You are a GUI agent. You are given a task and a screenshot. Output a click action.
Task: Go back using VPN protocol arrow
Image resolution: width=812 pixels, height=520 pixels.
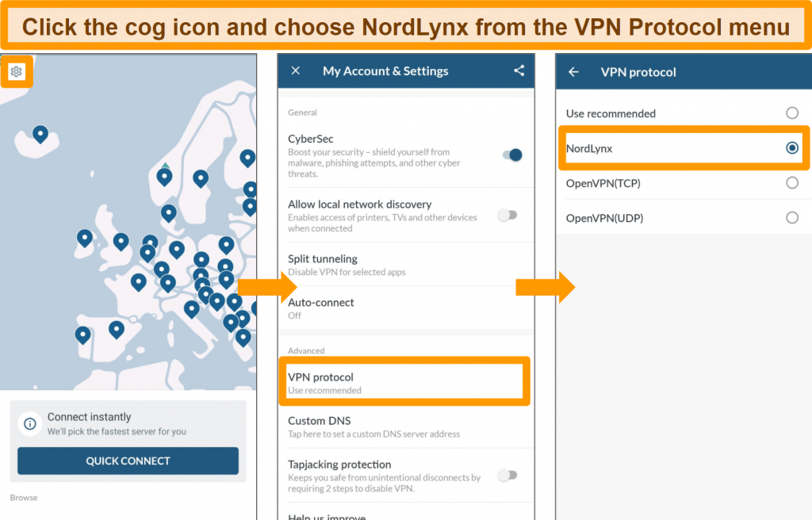click(x=574, y=72)
